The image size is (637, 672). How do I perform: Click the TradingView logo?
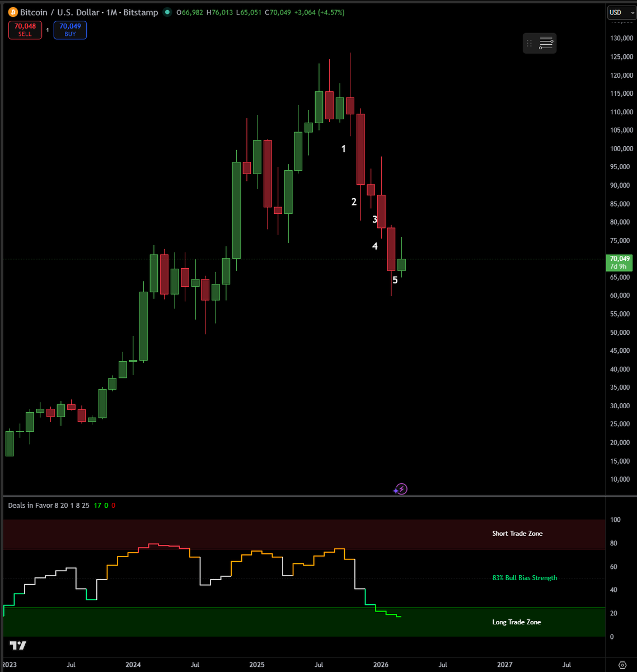tap(18, 646)
